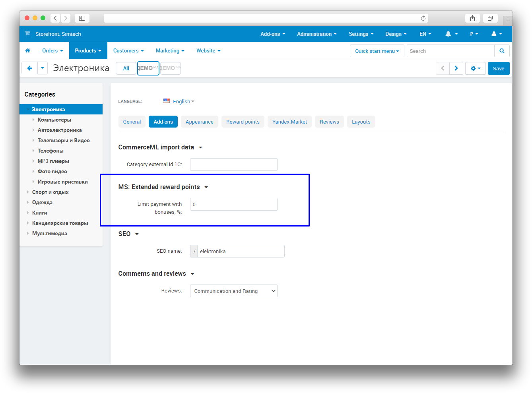Click the Limit payment with bonuses field
Image resolution: width=532 pixels, height=393 pixels.
click(x=233, y=204)
